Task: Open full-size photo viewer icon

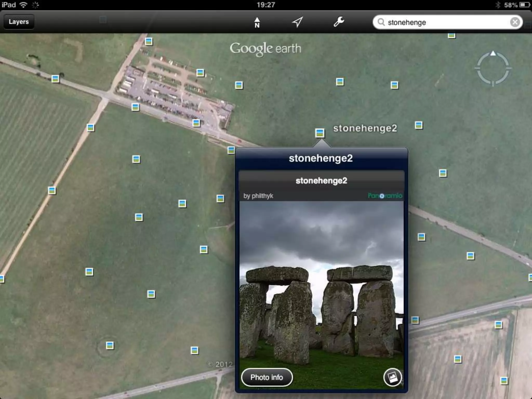Action: click(x=392, y=377)
